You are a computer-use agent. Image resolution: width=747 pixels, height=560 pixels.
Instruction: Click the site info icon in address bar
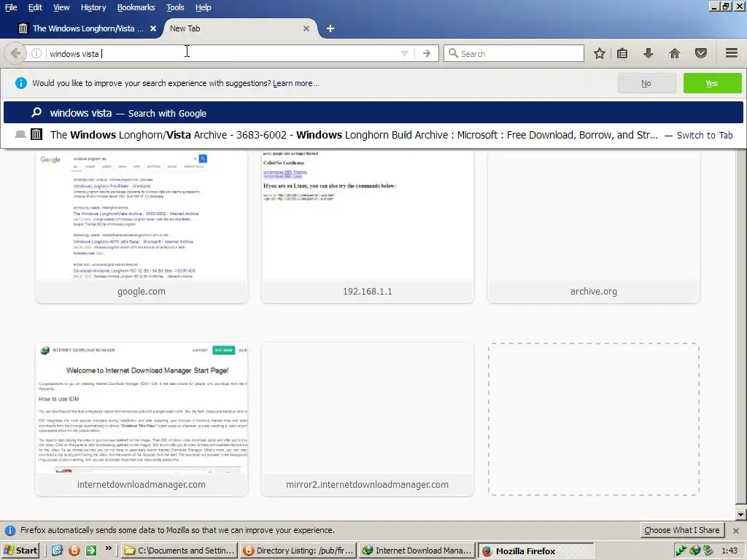click(36, 53)
